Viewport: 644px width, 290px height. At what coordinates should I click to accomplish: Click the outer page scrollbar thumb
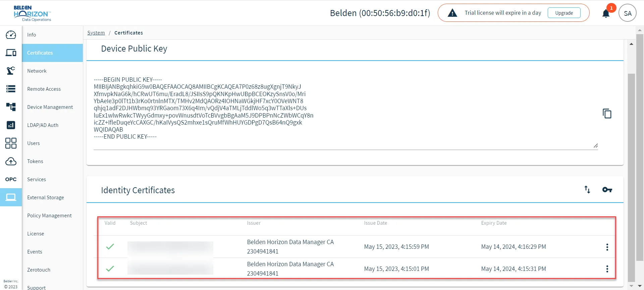(x=640, y=147)
